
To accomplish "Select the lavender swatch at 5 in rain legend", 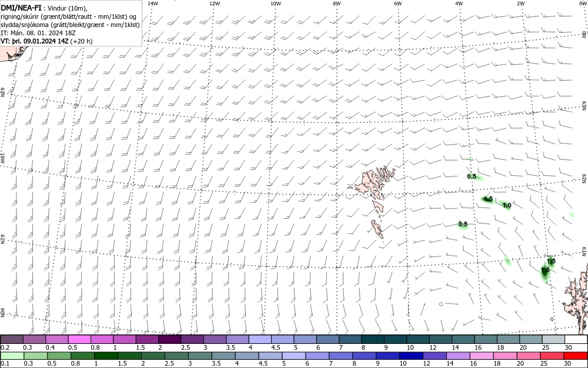I will (x=294, y=356).
